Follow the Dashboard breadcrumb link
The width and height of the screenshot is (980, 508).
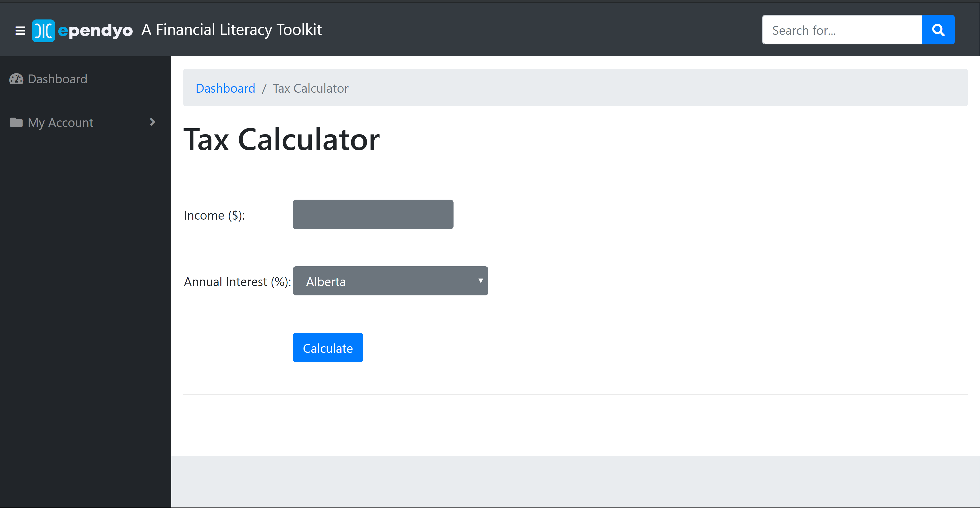tap(225, 88)
